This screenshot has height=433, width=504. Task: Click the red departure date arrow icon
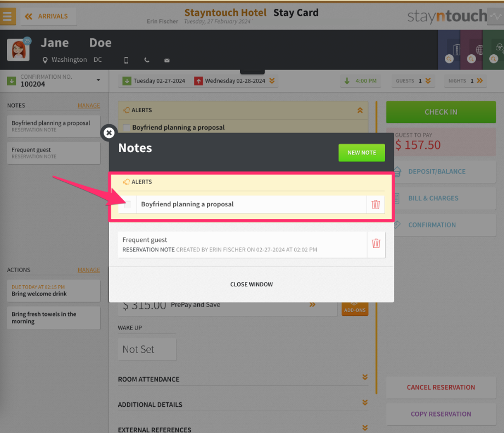tap(198, 81)
